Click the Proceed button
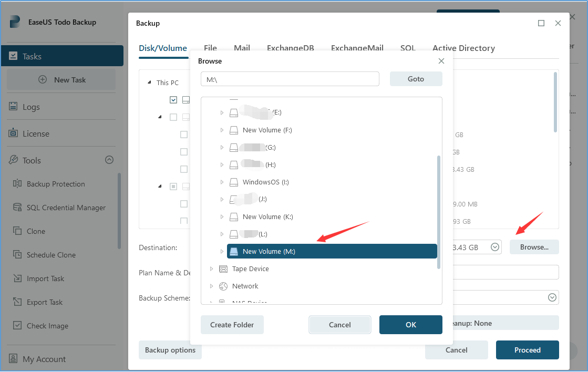This screenshot has width=588, height=372. [x=527, y=350]
